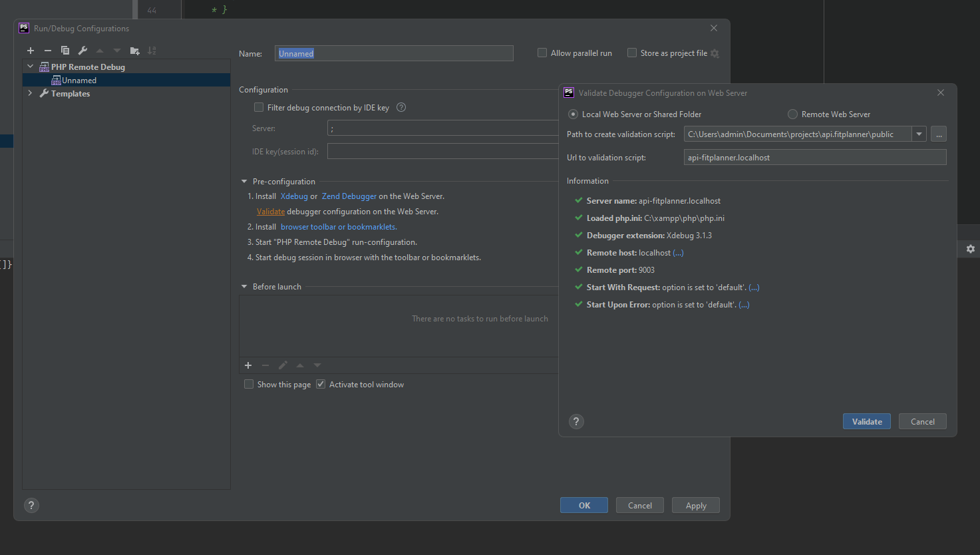Create new folder icon in toolbar
This screenshot has height=555, width=980.
tap(135, 51)
